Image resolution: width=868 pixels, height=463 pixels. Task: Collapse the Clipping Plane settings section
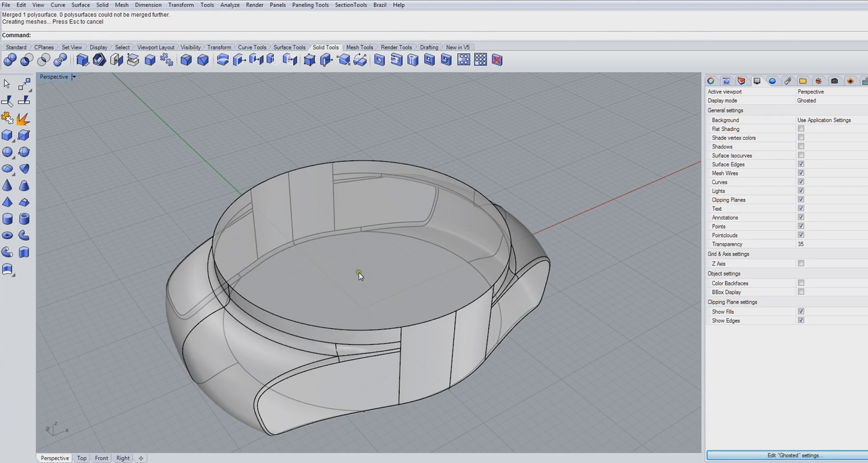click(x=732, y=302)
